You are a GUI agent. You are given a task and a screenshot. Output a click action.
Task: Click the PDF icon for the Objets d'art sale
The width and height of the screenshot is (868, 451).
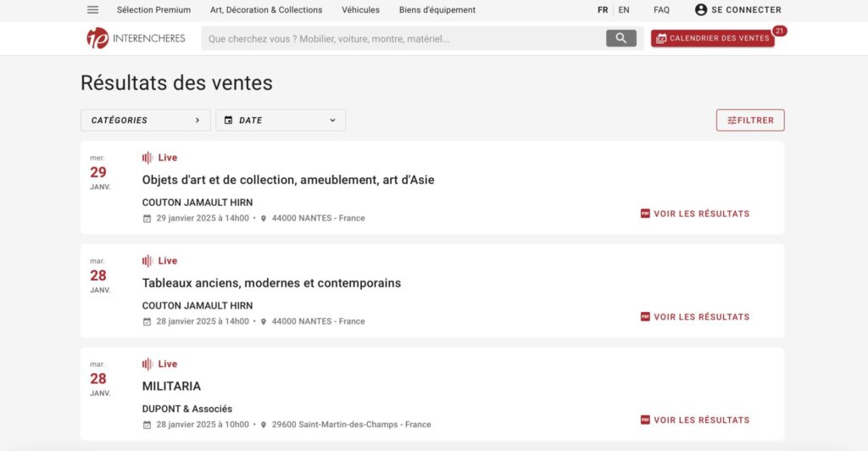645,214
